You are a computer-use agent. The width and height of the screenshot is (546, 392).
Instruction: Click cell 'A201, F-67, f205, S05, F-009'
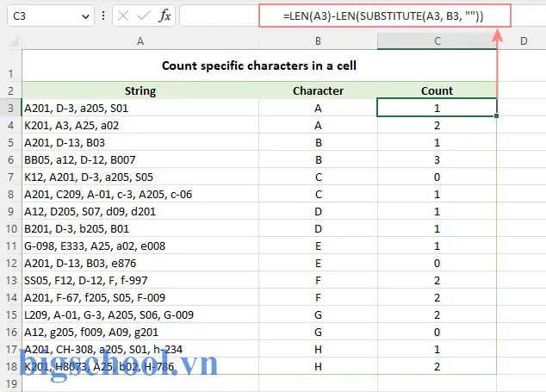pyautogui.click(x=140, y=297)
